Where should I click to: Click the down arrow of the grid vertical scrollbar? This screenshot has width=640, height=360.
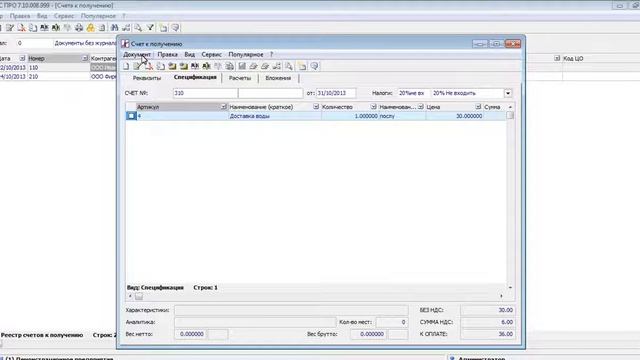tap(510, 287)
